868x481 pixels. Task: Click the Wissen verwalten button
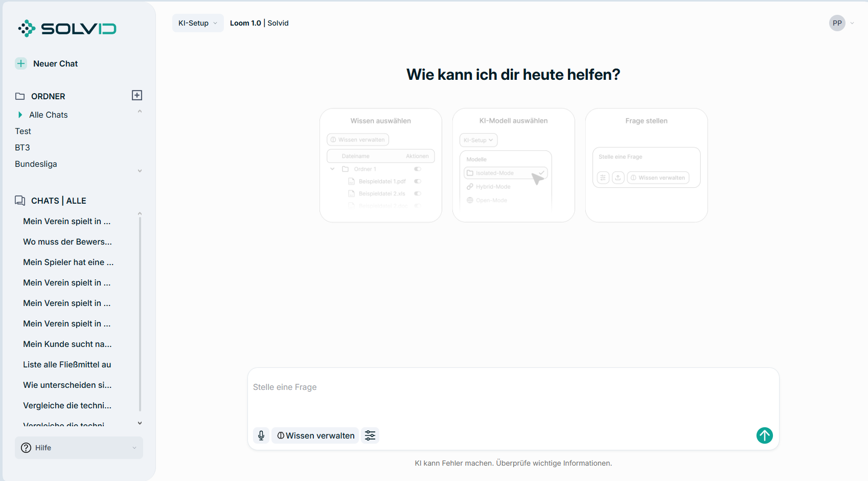click(315, 435)
